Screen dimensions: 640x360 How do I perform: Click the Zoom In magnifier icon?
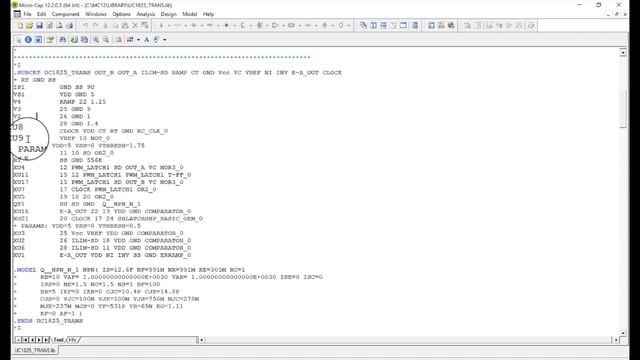pos(96,40)
